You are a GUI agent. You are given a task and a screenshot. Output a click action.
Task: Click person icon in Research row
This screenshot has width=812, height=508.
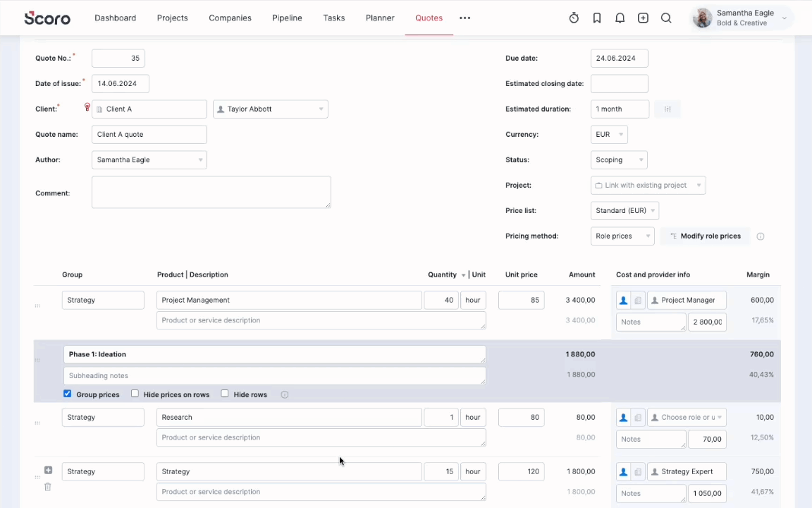coord(624,417)
